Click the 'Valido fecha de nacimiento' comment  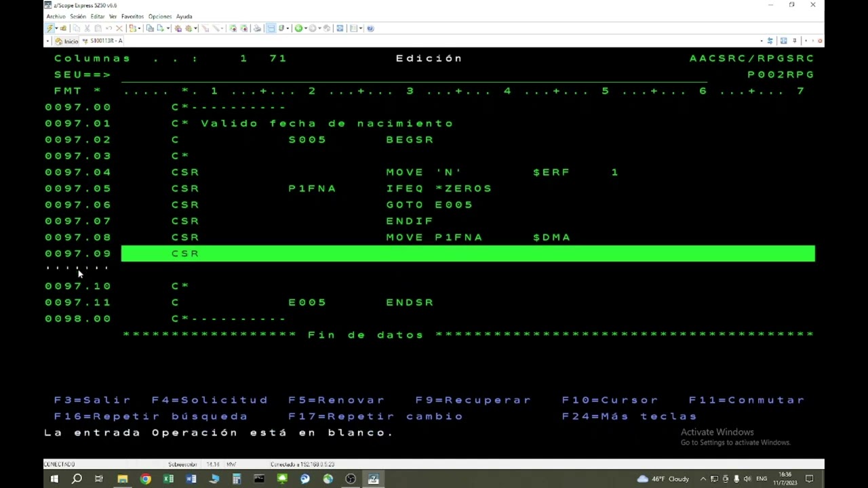click(x=327, y=123)
